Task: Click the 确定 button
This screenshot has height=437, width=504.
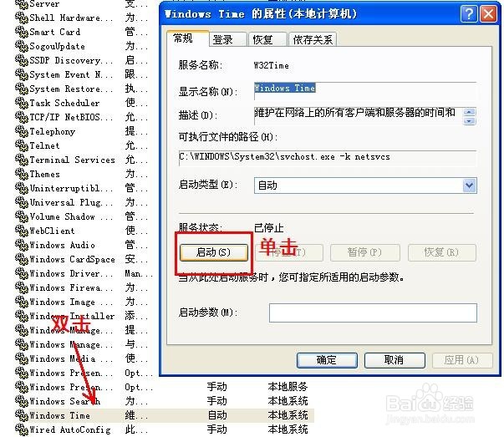Action: [x=327, y=360]
